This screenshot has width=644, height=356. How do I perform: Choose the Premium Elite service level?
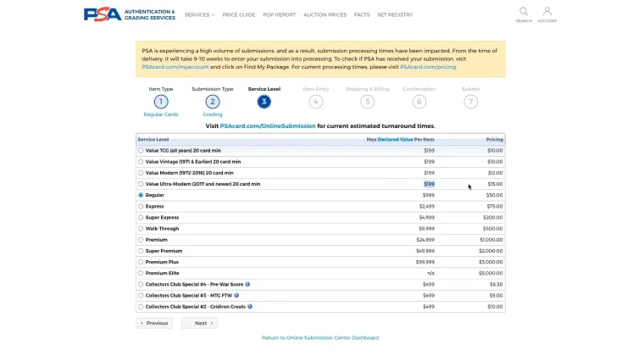pos(141,273)
